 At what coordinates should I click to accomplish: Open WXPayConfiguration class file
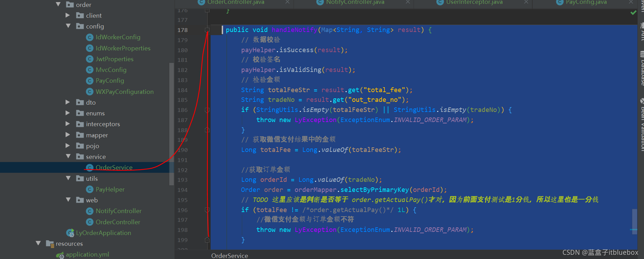[125, 91]
